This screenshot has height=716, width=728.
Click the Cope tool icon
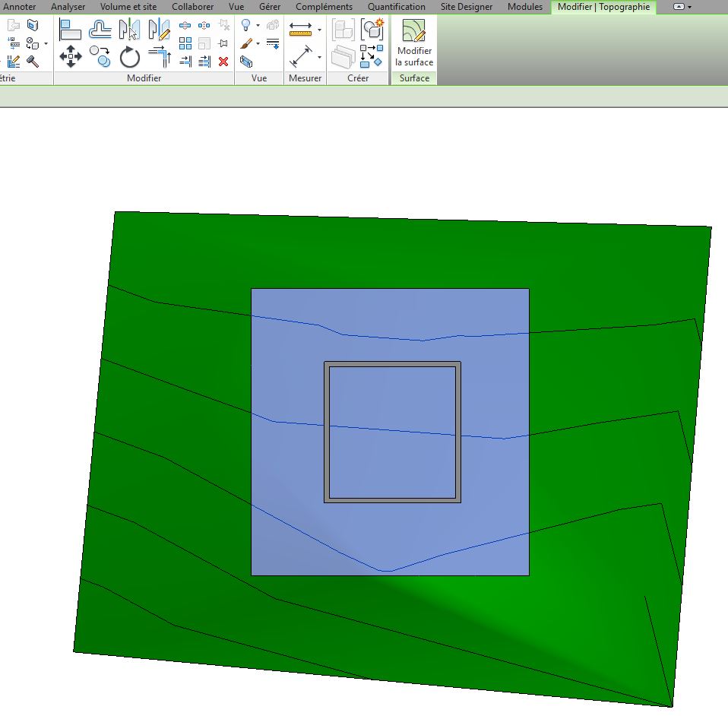14,25
